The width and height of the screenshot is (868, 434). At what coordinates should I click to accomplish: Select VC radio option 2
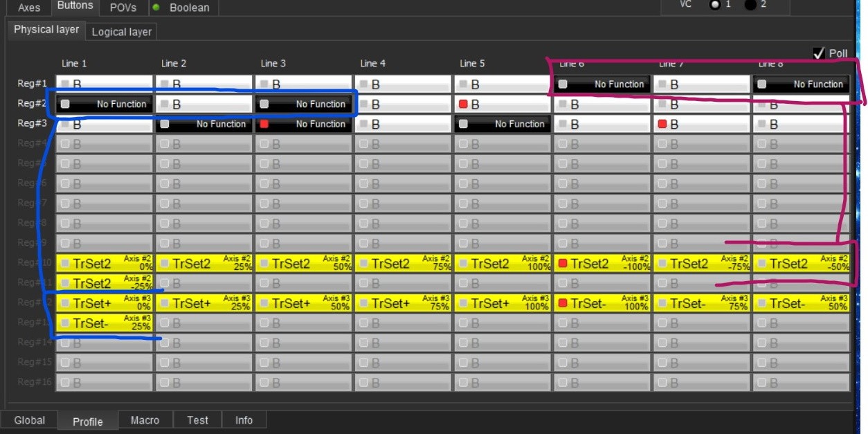(750, 5)
